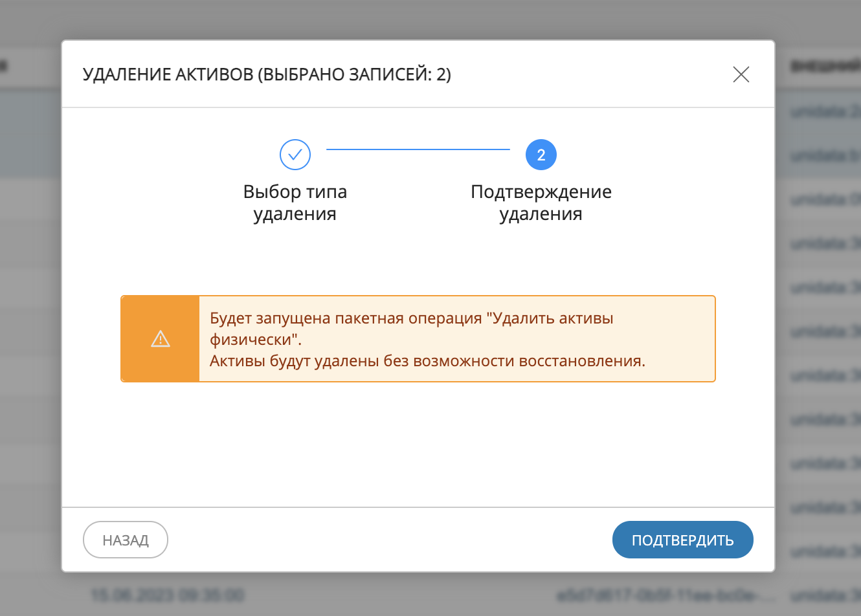Click 'Подтверждение удаления' step label

click(x=541, y=203)
